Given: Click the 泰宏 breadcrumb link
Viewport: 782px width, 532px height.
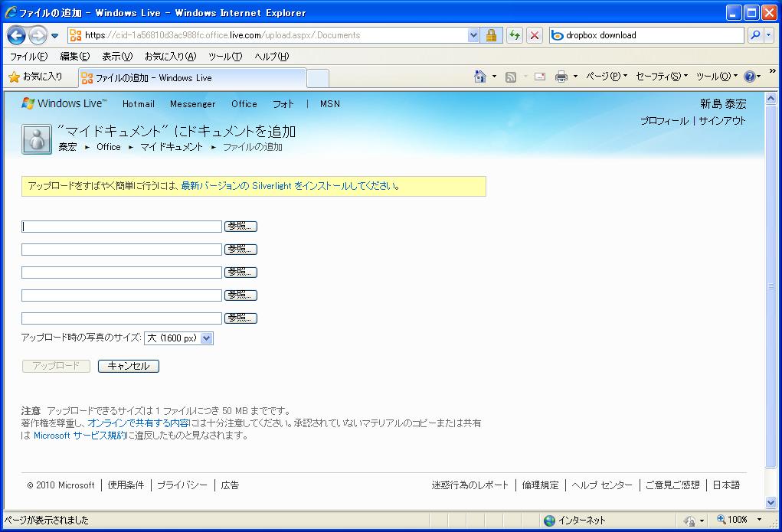Looking at the screenshot, I should pos(68,147).
